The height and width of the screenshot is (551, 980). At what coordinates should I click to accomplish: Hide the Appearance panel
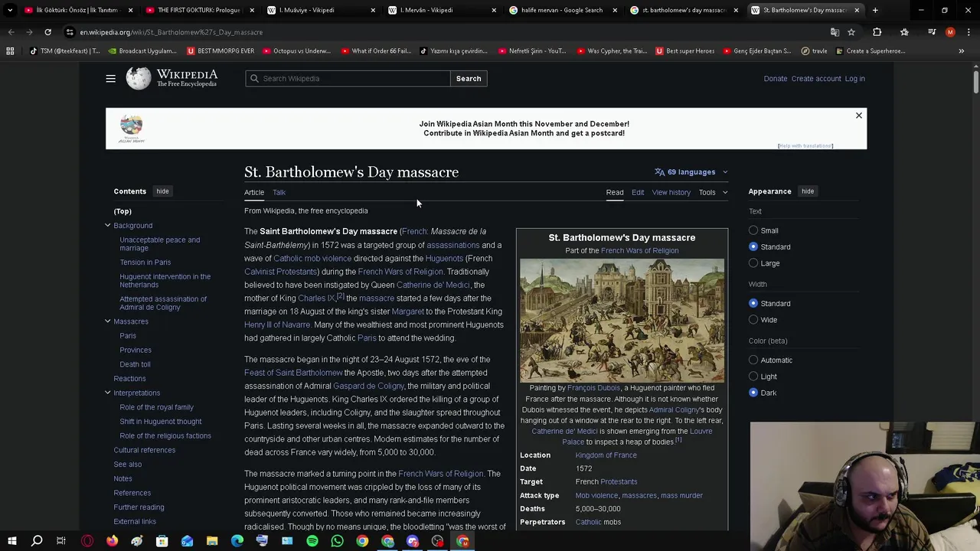(808, 191)
